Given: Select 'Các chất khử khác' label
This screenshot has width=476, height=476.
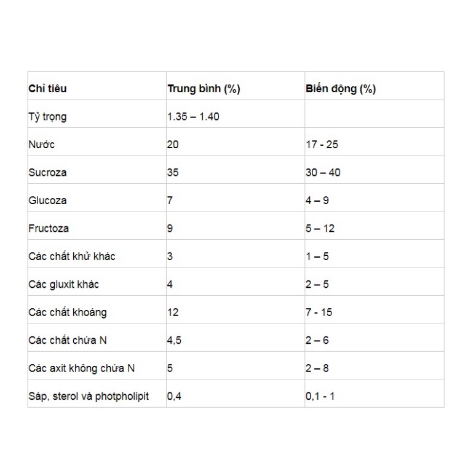Looking at the screenshot, I should 71,256.
